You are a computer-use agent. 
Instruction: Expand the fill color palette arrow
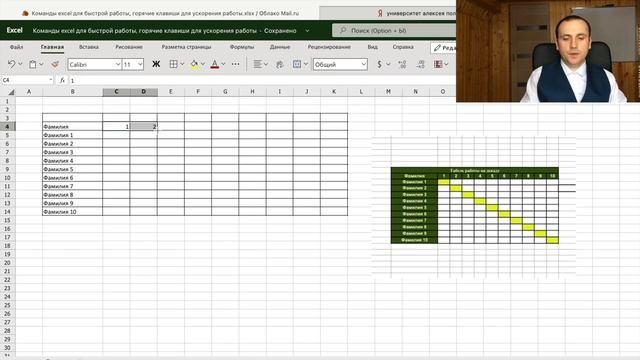coord(203,64)
